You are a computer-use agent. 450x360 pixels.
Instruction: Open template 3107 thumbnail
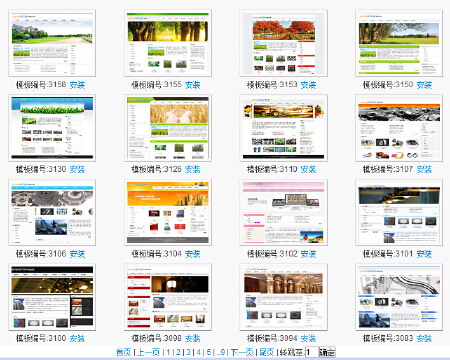399,128
